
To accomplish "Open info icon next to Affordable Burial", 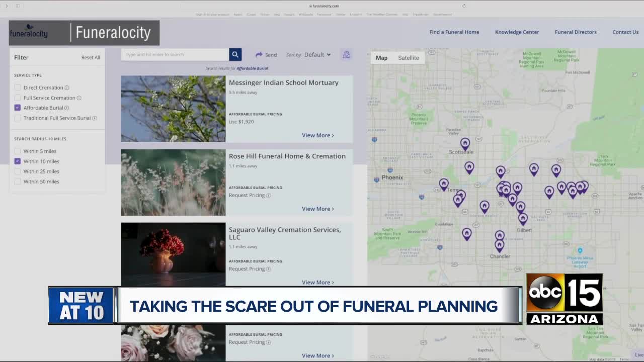I will (x=66, y=108).
